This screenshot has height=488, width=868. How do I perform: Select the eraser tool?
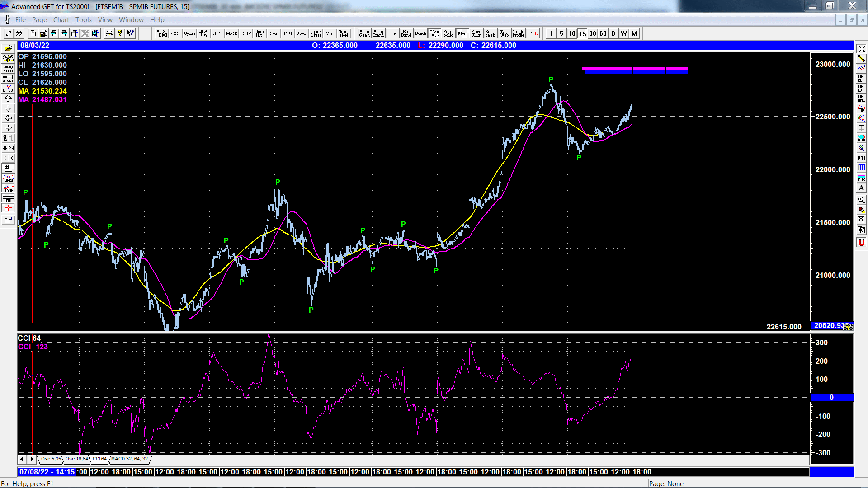[861, 210]
